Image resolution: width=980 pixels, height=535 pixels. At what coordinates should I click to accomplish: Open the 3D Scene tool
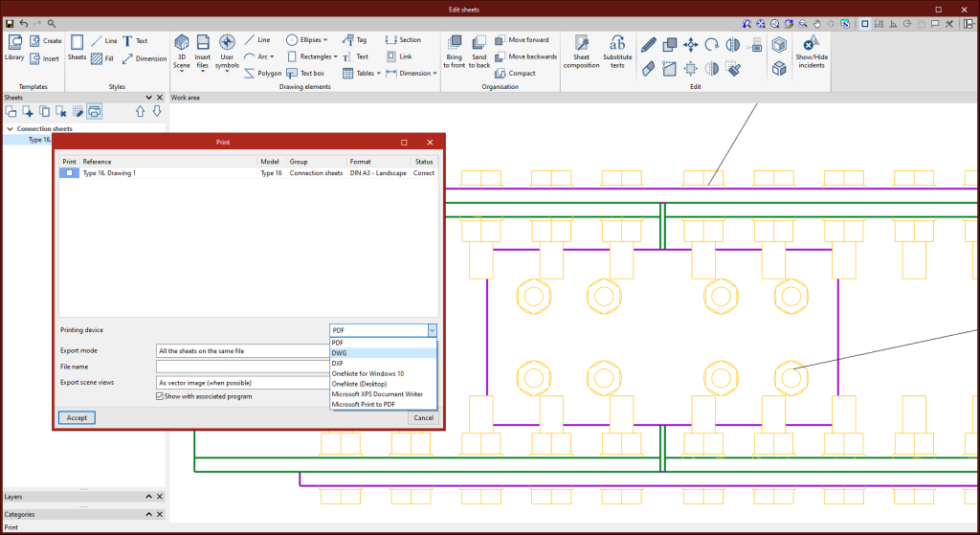182,50
